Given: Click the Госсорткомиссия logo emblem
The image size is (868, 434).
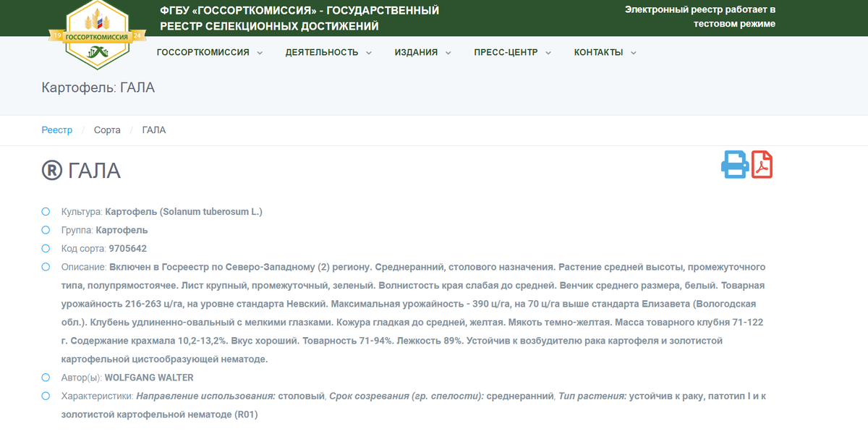Looking at the screenshot, I should [x=97, y=35].
